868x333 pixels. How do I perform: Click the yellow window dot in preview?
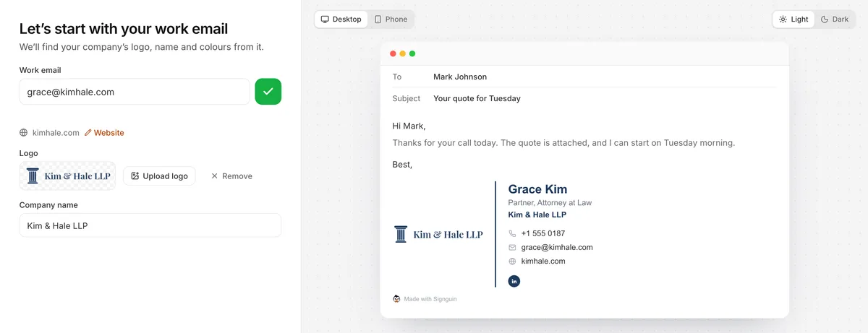(x=403, y=53)
